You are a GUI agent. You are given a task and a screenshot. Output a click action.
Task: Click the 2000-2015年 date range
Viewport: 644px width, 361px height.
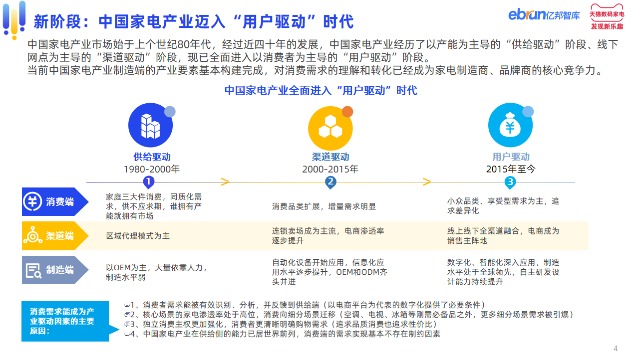point(330,170)
